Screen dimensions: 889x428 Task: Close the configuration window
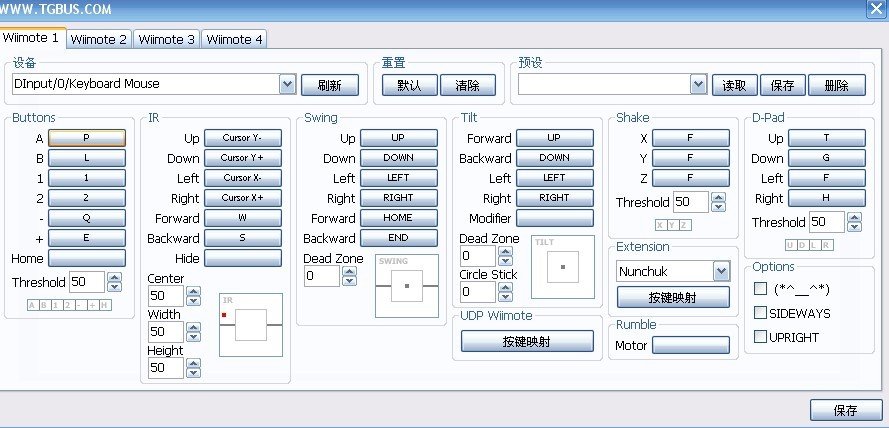pos(877,7)
